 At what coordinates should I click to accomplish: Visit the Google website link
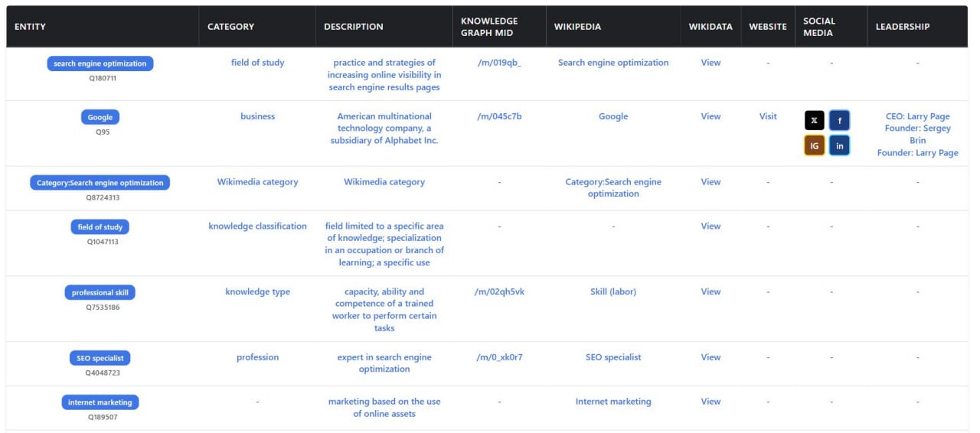768,116
